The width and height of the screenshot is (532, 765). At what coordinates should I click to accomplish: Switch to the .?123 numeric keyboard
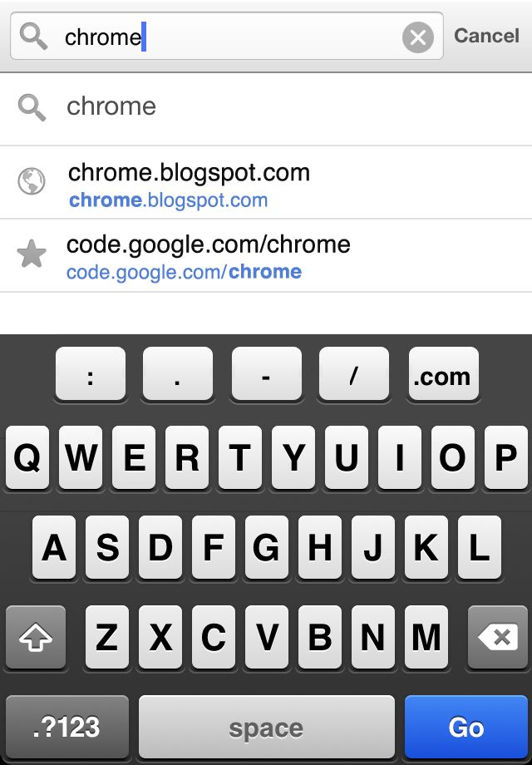67,727
